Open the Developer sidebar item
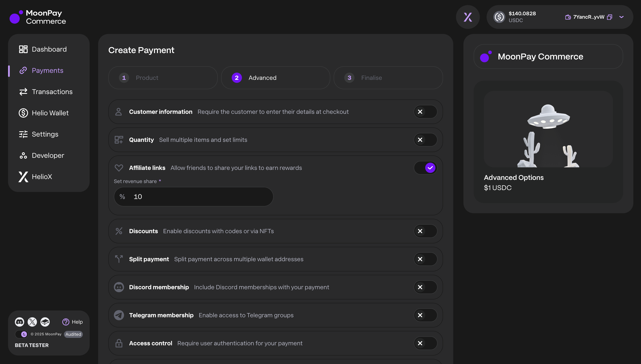 (48, 155)
